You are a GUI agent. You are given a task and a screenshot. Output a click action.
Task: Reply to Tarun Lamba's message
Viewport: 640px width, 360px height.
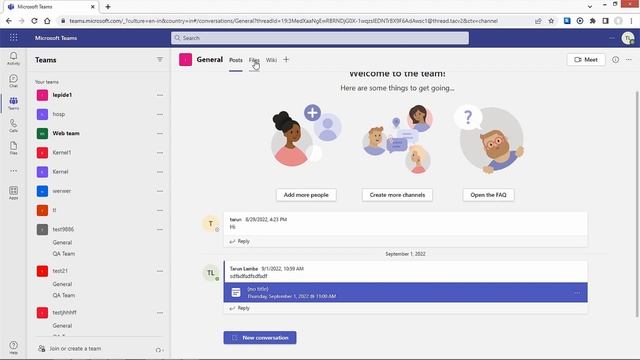coord(240,308)
